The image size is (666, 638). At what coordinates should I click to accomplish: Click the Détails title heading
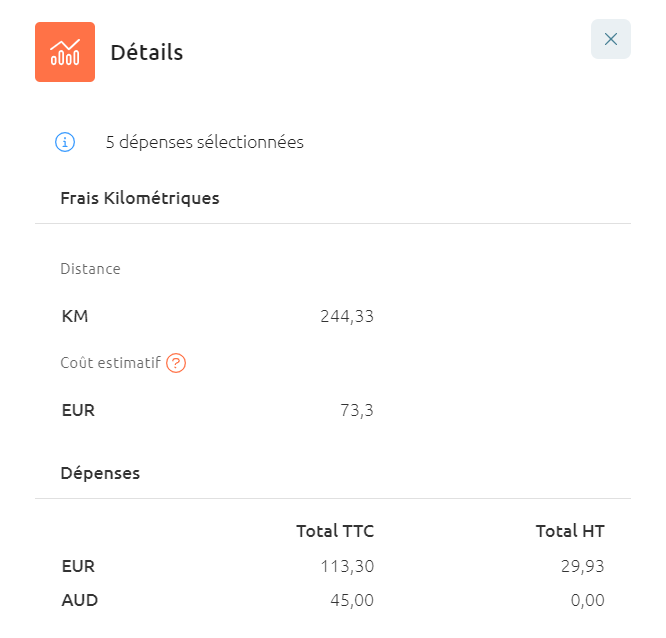[146, 52]
